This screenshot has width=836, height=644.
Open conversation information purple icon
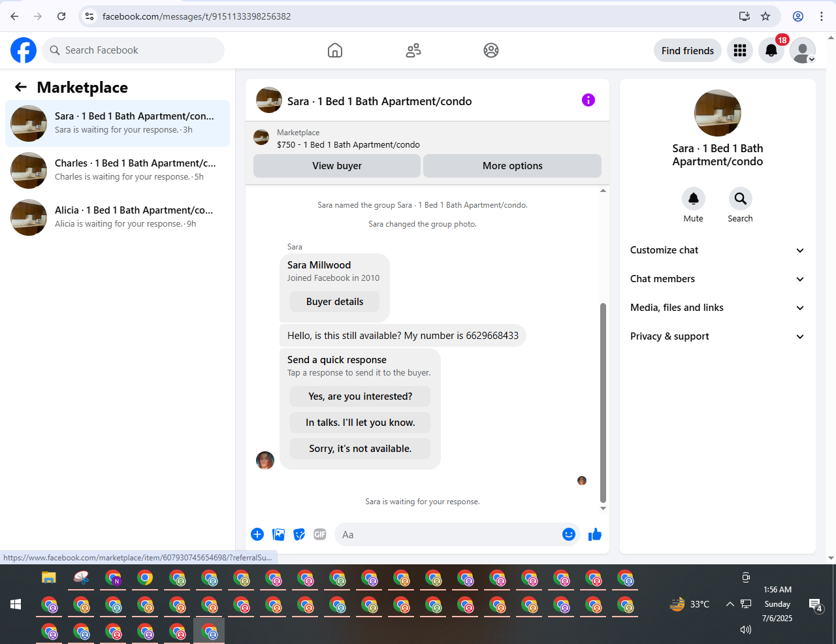point(588,100)
